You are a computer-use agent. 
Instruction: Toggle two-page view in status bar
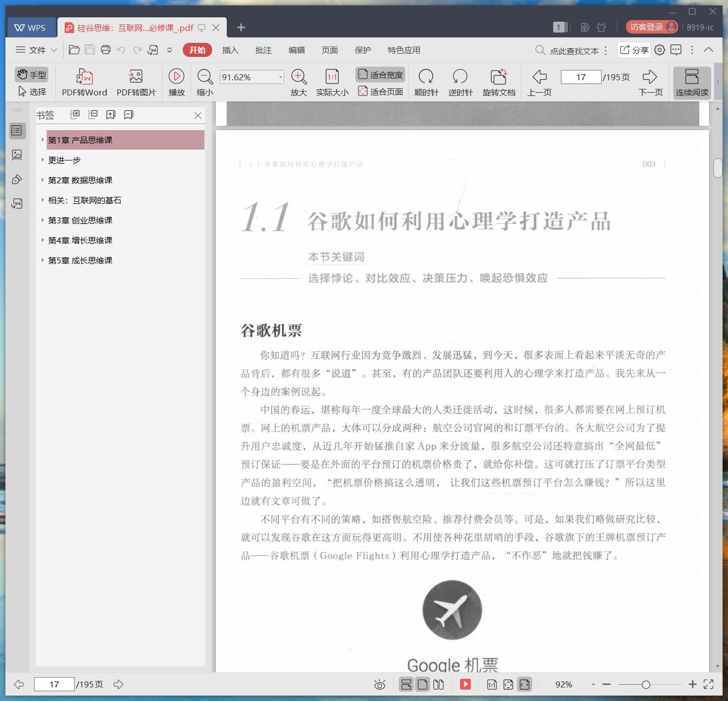point(438,685)
